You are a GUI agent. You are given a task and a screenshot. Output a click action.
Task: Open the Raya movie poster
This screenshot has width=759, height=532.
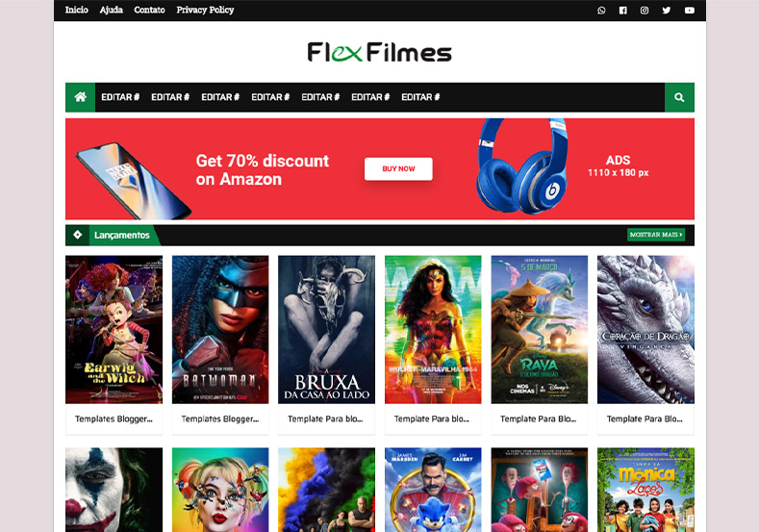coord(540,330)
